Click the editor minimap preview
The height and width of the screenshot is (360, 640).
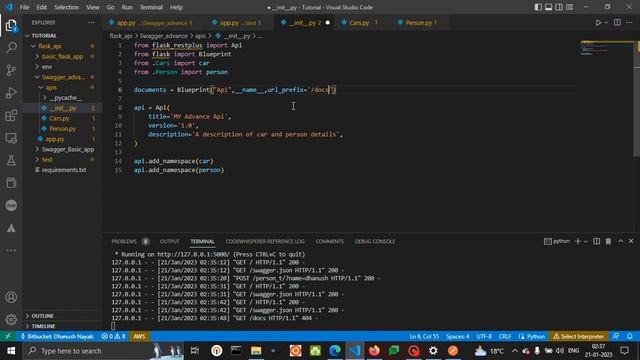(607, 48)
